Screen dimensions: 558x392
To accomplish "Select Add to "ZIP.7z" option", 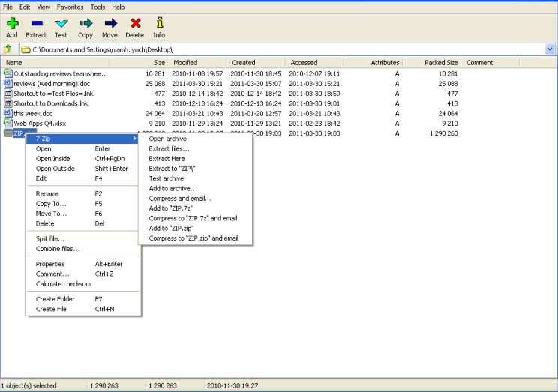I will pyautogui.click(x=195, y=208).
